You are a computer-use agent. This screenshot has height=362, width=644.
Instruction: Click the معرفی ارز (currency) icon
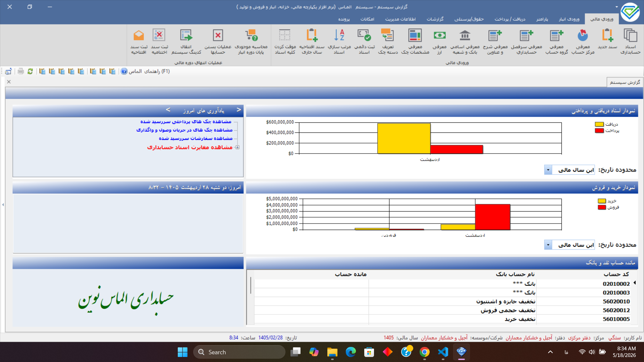[x=439, y=41]
